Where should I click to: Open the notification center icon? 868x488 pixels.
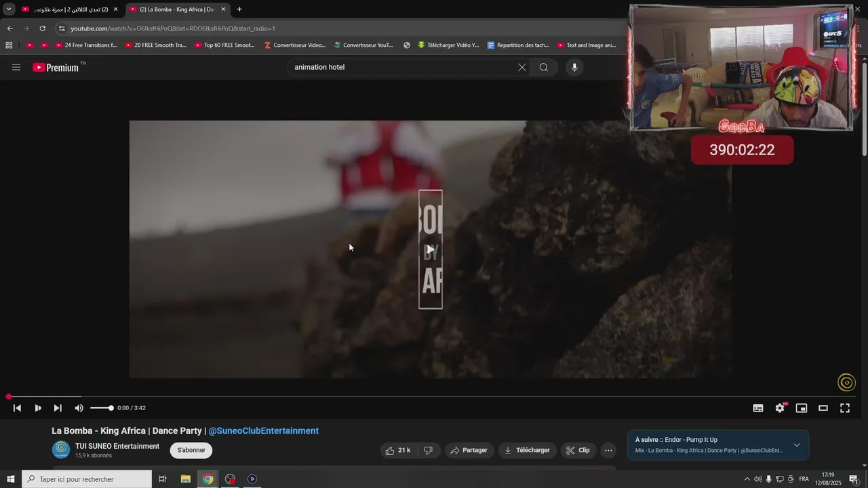coord(854,479)
